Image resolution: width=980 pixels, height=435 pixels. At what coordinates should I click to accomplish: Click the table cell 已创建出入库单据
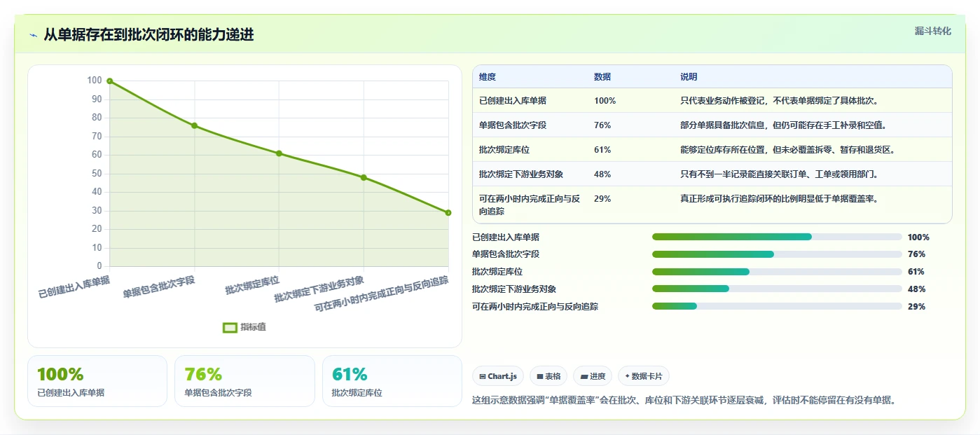coord(513,101)
